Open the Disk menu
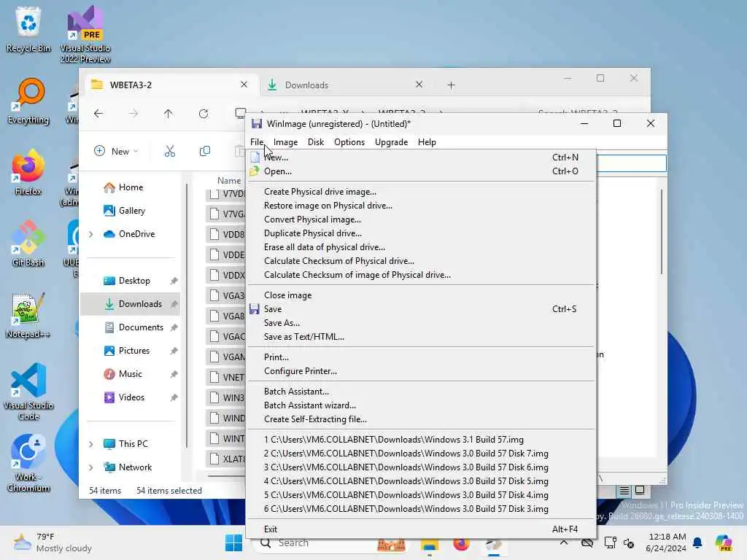Image resolution: width=747 pixels, height=560 pixels. pyautogui.click(x=315, y=142)
